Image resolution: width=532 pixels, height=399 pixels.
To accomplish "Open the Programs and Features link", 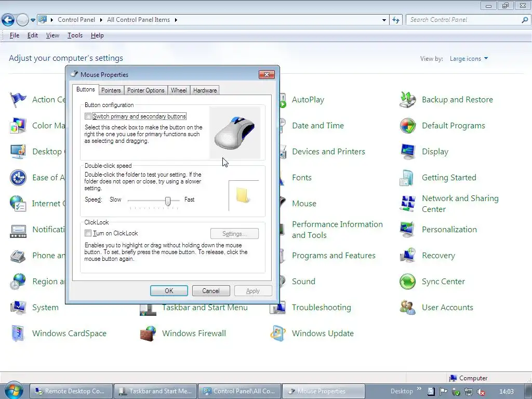I will pyautogui.click(x=334, y=256).
